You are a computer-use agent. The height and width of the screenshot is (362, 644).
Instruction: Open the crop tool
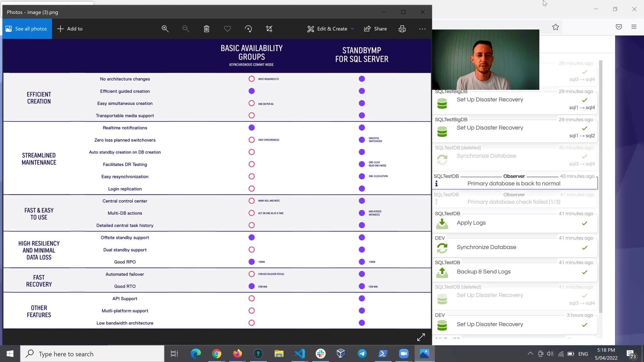point(269,29)
